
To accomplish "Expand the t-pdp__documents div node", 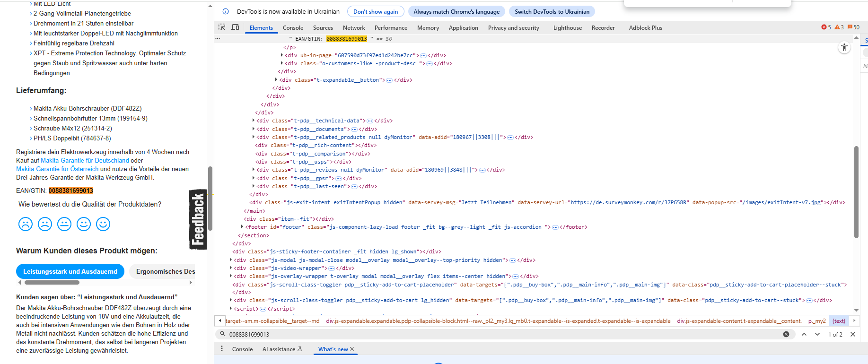I will [x=254, y=129].
